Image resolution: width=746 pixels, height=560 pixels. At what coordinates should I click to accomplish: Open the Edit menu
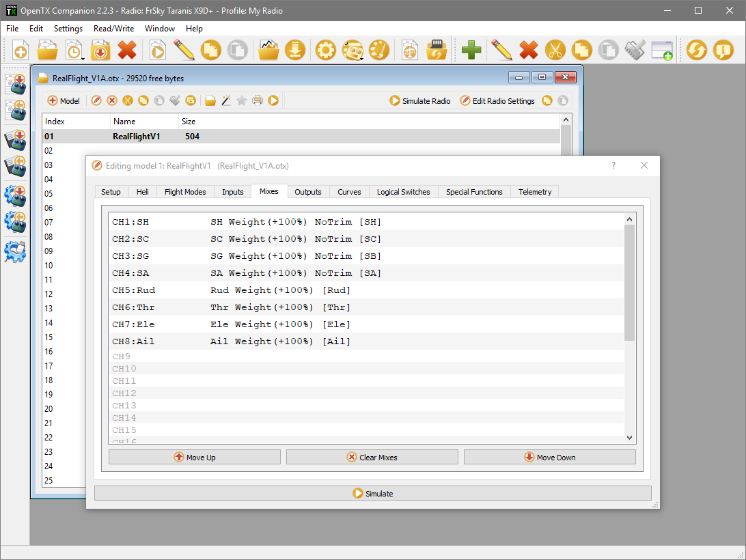tap(36, 29)
